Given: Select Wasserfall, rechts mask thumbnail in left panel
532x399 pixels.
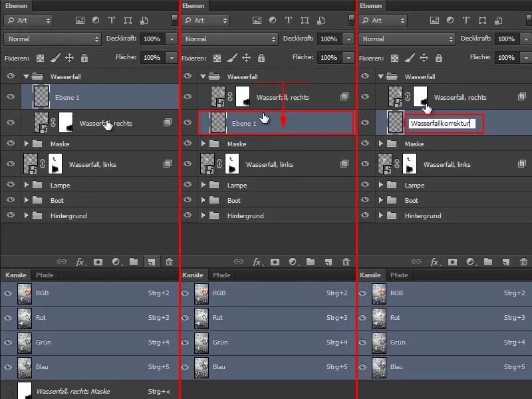Looking at the screenshot, I should [x=66, y=122].
